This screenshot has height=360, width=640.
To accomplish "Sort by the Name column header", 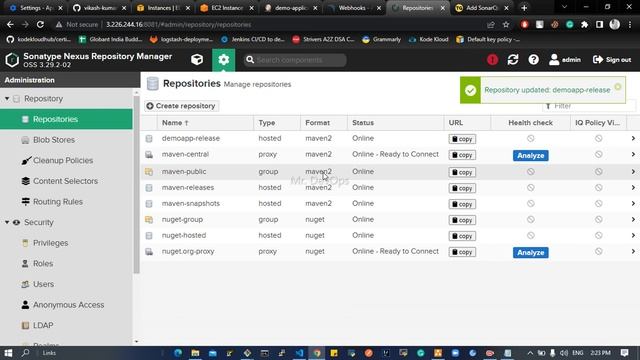I will 205,123.
